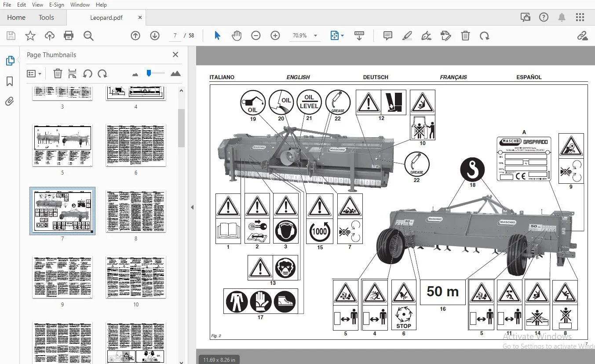Activate the Selection arrow tool
Image resolution: width=595 pixels, height=364 pixels.
(x=217, y=36)
